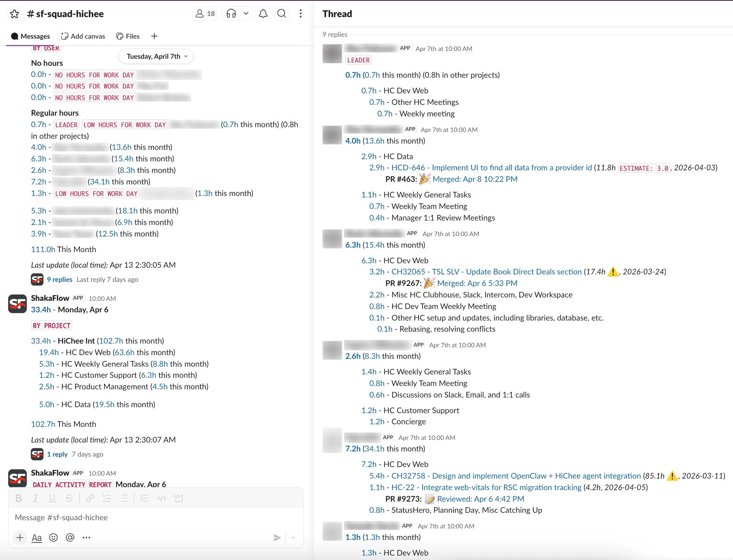
Task: Click 5.0h HC Data row
Action: [97, 405]
